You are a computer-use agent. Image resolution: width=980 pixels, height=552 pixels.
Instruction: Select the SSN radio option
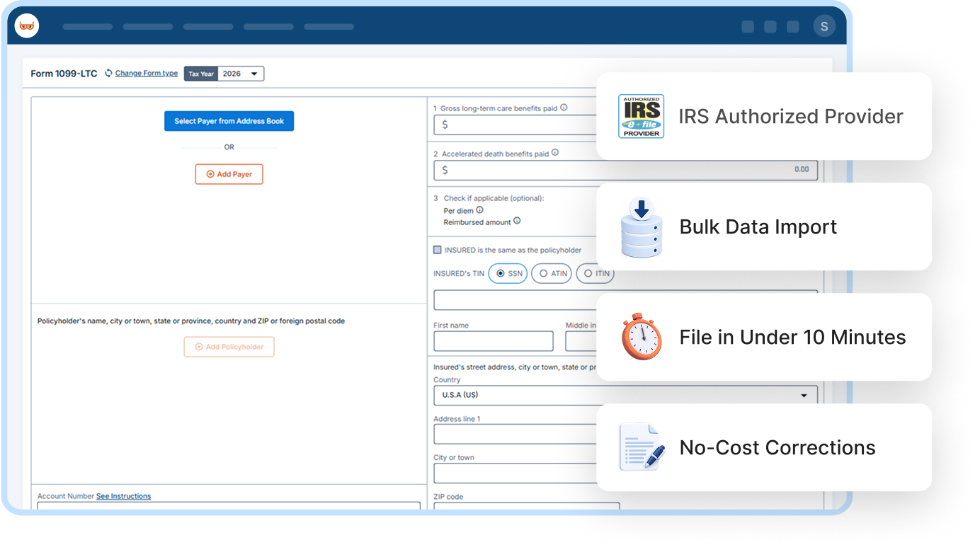(x=508, y=273)
